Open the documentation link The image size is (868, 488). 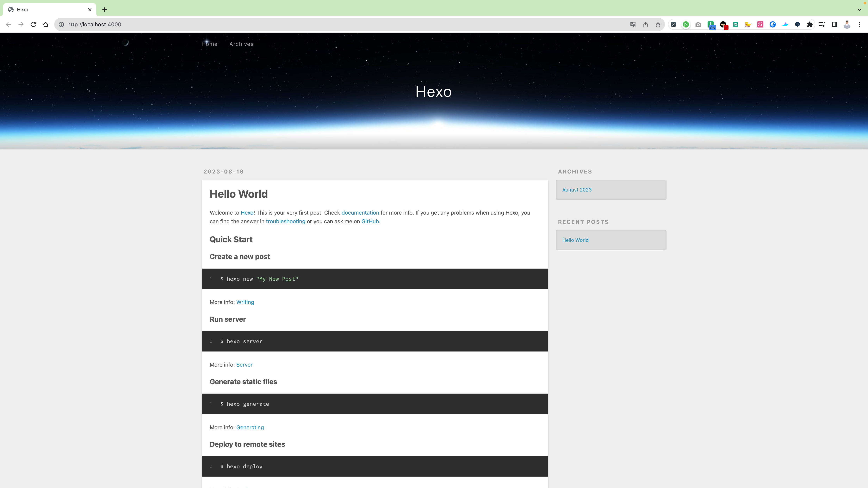pos(360,212)
